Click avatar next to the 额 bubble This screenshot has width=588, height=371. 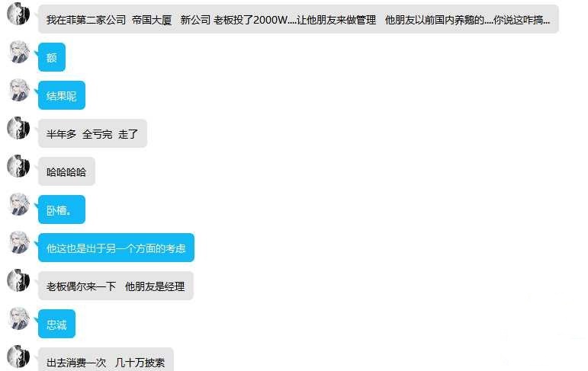click(19, 52)
